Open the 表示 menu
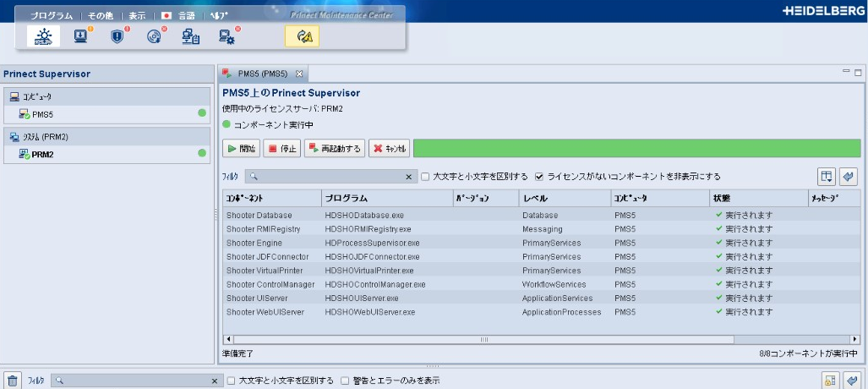This screenshot has height=389, width=868. click(x=137, y=16)
